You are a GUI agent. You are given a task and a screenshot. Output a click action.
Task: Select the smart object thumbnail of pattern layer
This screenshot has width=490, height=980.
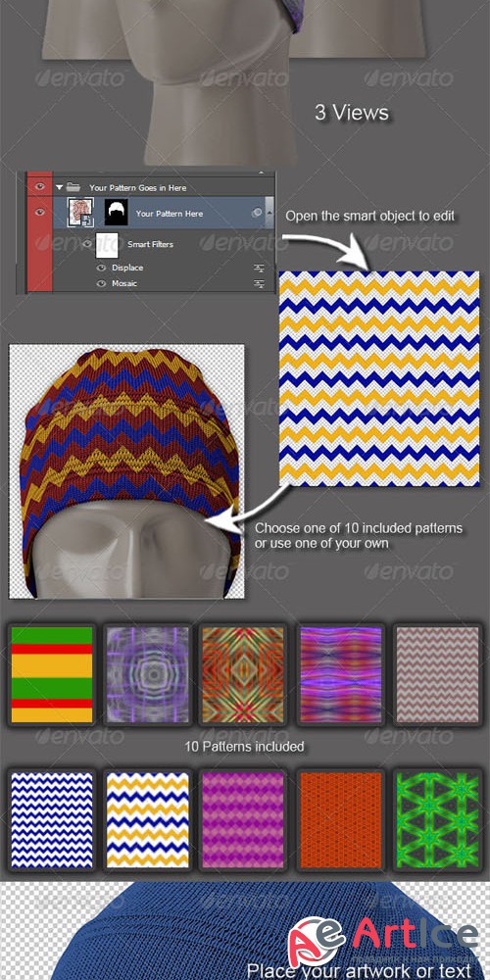(x=80, y=212)
